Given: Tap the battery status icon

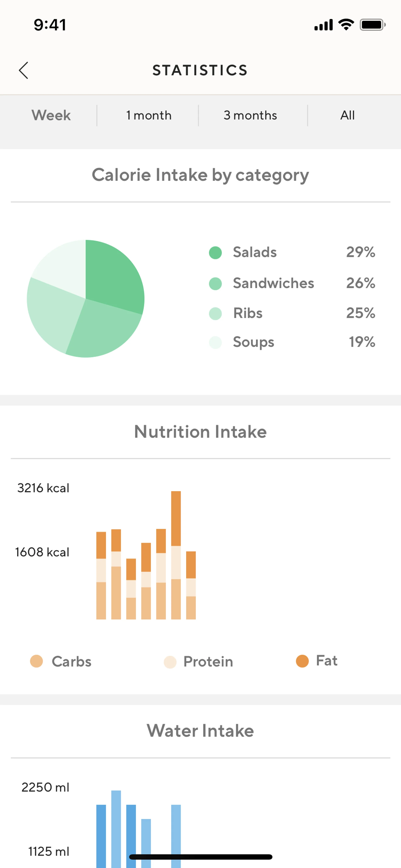Looking at the screenshot, I should (372, 25).
